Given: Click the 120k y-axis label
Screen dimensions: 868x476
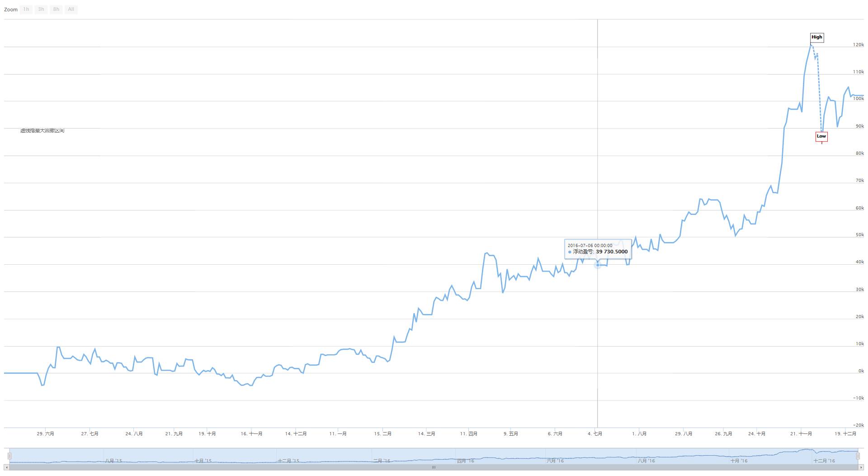Looking at the screenshot, I should click(858, 45).
